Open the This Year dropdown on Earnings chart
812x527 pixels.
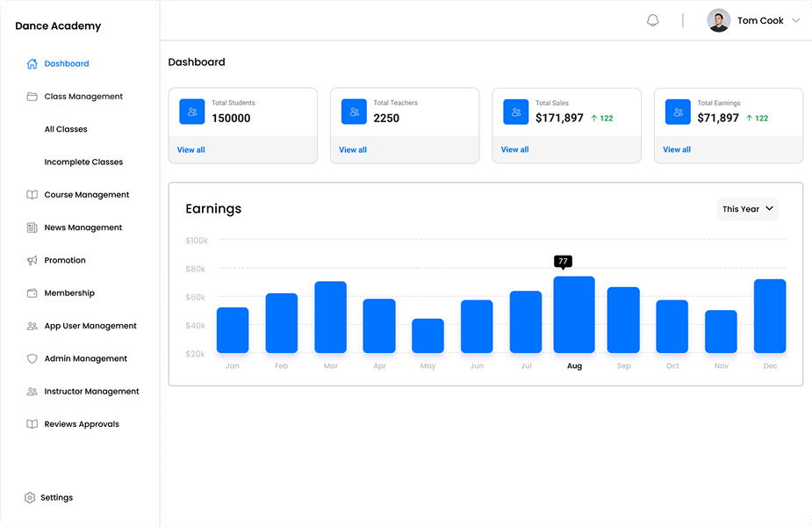[x=747, y=209]
